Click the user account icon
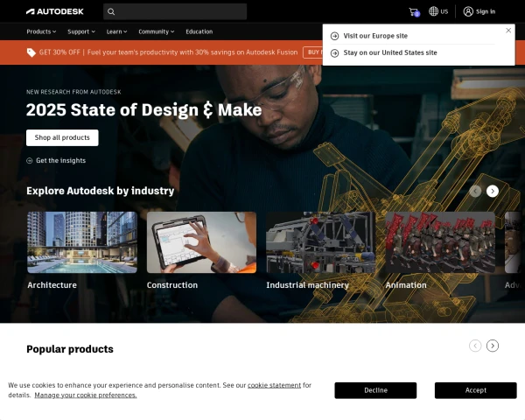The image size is (525, 420). pos(468,11)
